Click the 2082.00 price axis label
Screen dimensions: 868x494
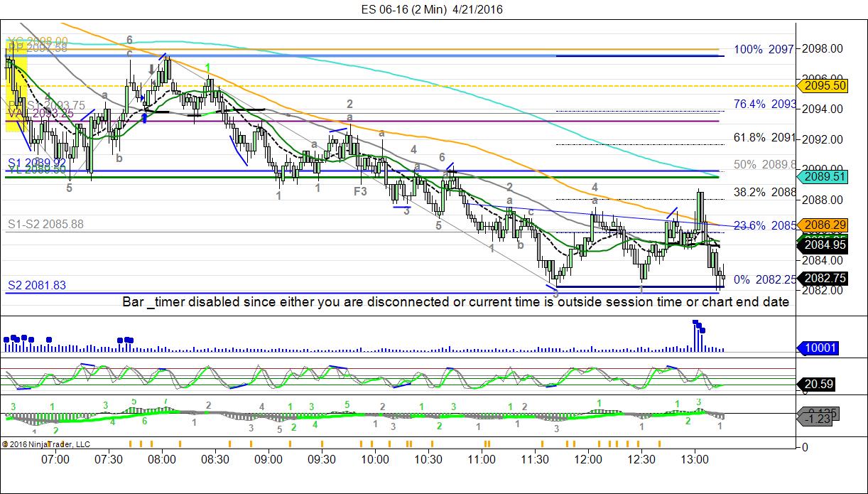pyautogui.click(x=823, y=290)
